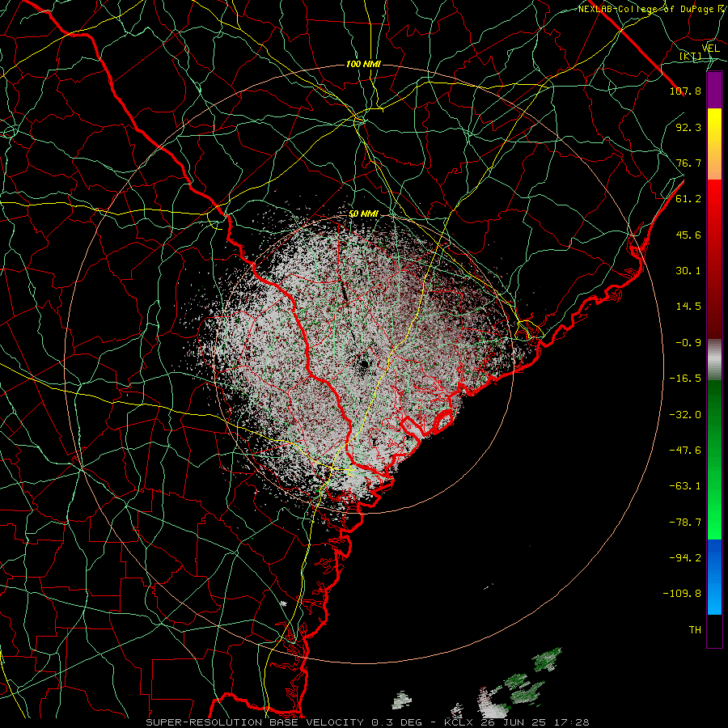Click the -109.8 value on velocity scale
Viewport: 728px width, 728px height.
[682, 594]
